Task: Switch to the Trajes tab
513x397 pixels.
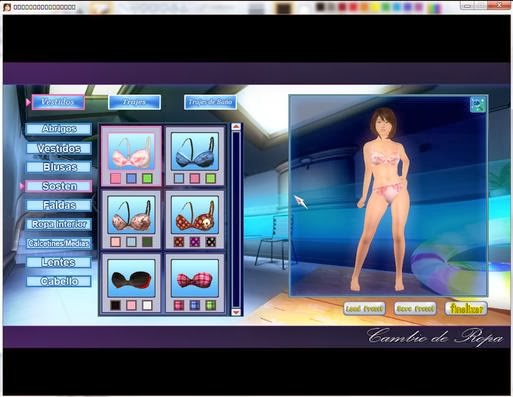Action: coord(134,102)
